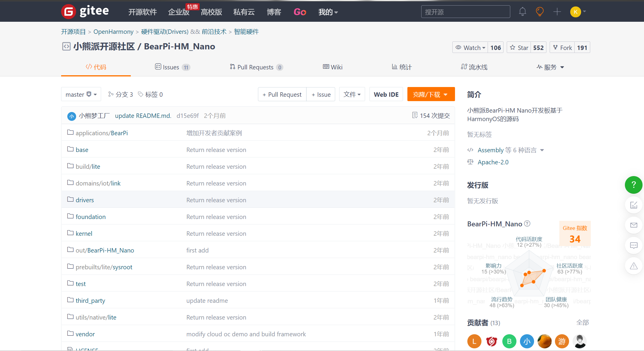Click commit hash d15e69f
644x351 pixels.
[188, 116]
